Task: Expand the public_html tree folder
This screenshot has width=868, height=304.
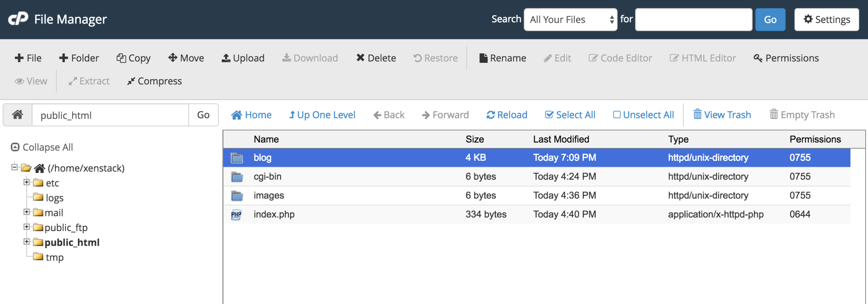Action: [x=26, y=242]
